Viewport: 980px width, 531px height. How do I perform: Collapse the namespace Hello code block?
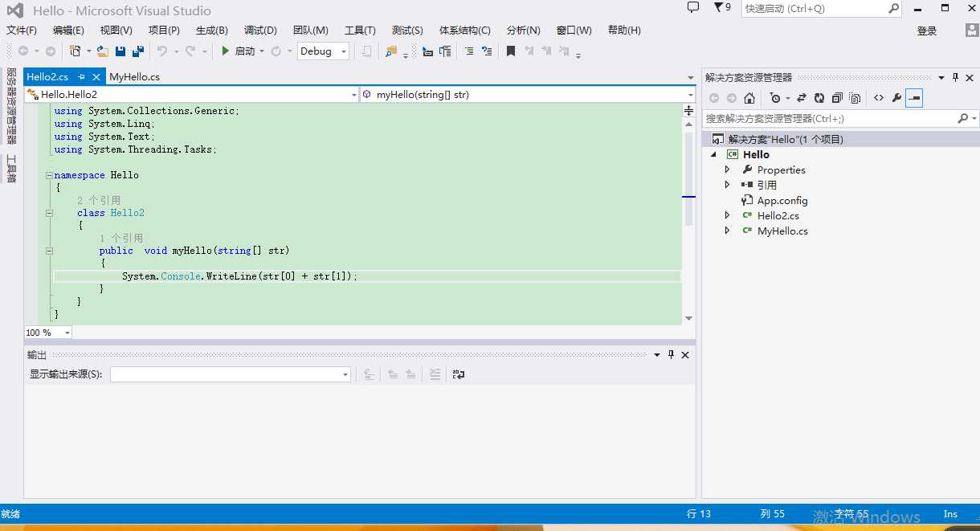(x=49, y=175)
